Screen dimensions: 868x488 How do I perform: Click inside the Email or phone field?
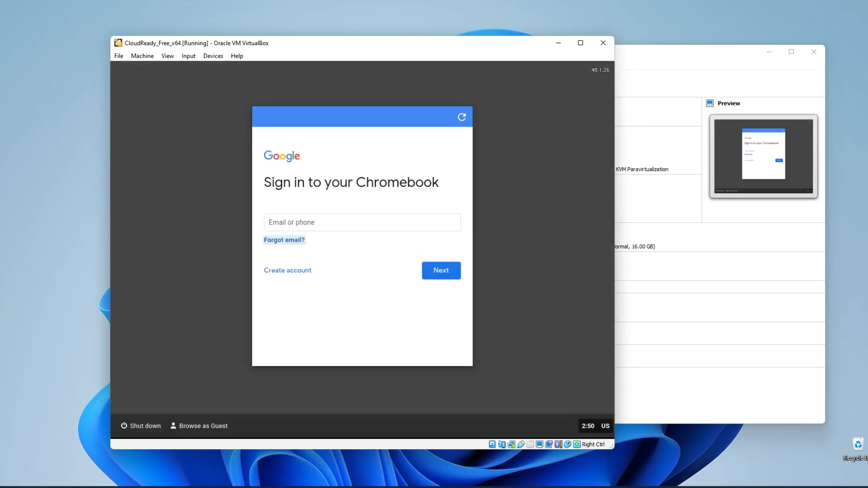coord(362,222)
